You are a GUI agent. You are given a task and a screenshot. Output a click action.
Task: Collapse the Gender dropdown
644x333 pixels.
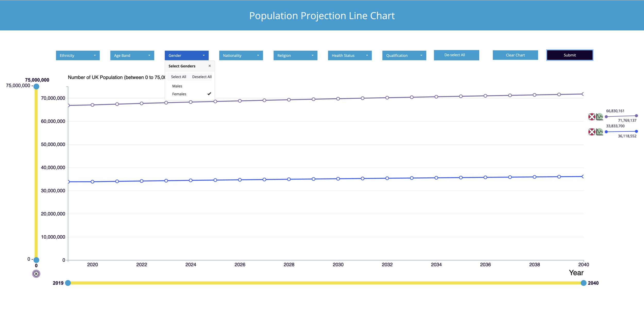coord(187,55)
